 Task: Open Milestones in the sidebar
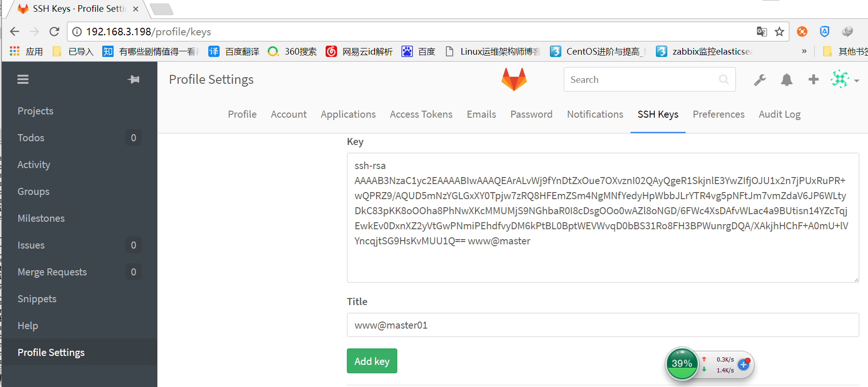point(79,218)
